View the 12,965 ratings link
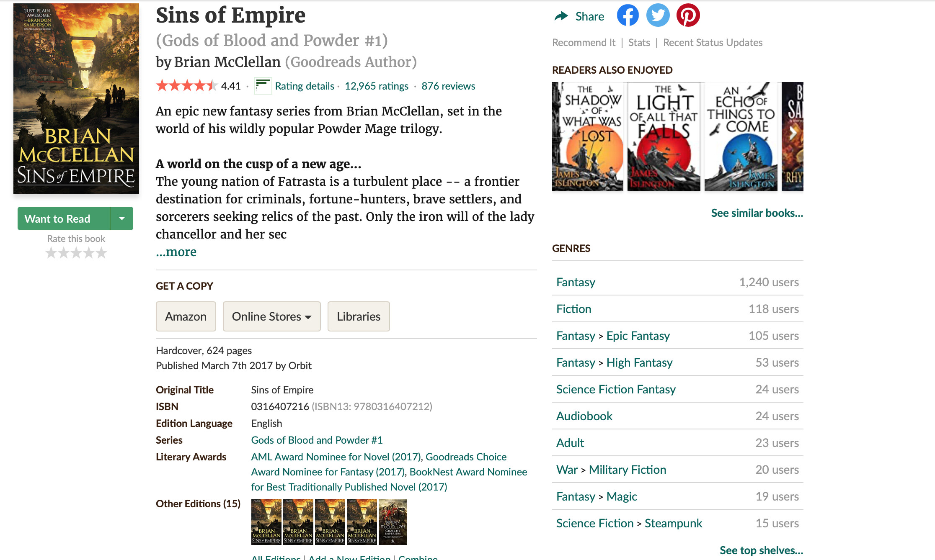 coord(376,86)
